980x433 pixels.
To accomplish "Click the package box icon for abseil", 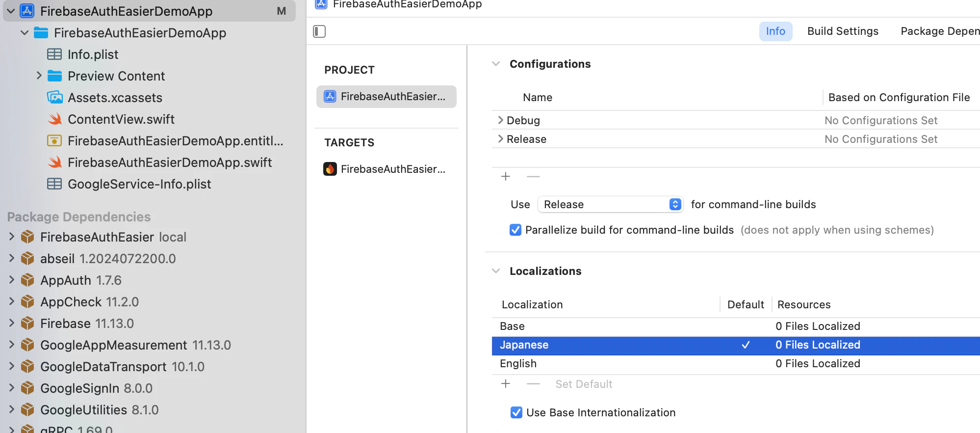I will point(27,259).
